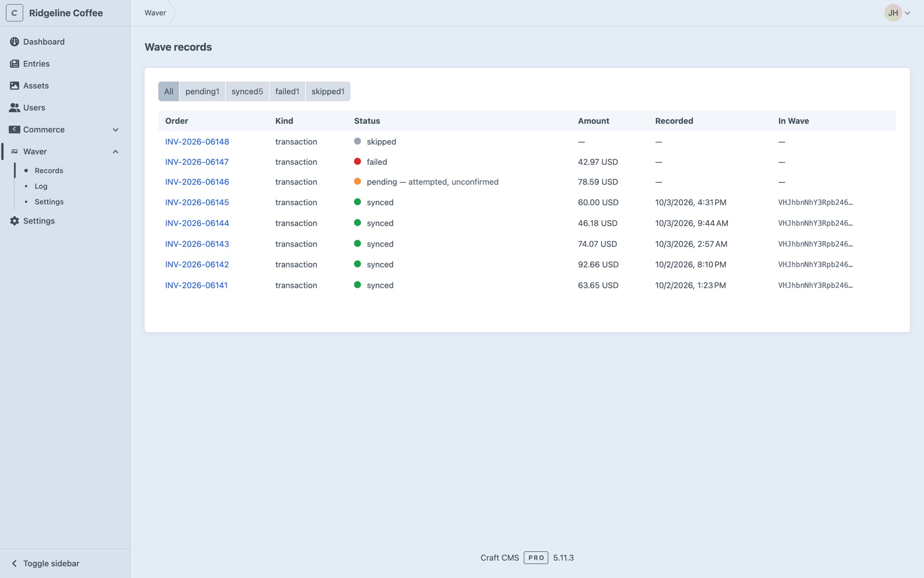Switch to the skipped filter tab
Image resolution: width=924 pixels, height=578 pixels.
[x=328, y=91]
